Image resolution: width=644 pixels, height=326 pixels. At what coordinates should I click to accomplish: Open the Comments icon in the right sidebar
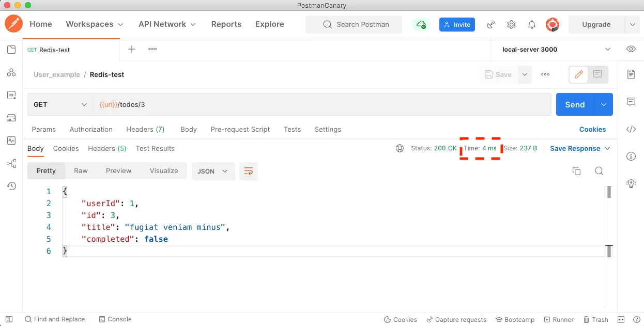coord(631,102)
